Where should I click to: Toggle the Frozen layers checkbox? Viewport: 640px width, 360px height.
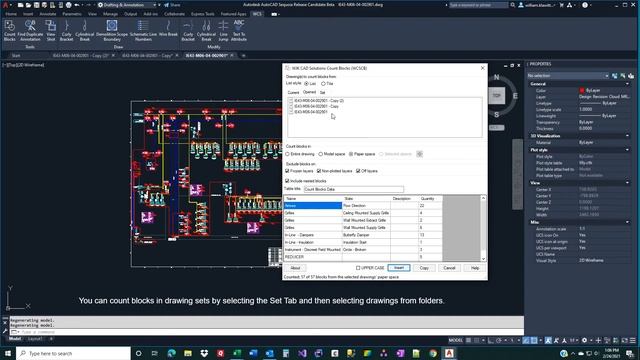(287, 171)
